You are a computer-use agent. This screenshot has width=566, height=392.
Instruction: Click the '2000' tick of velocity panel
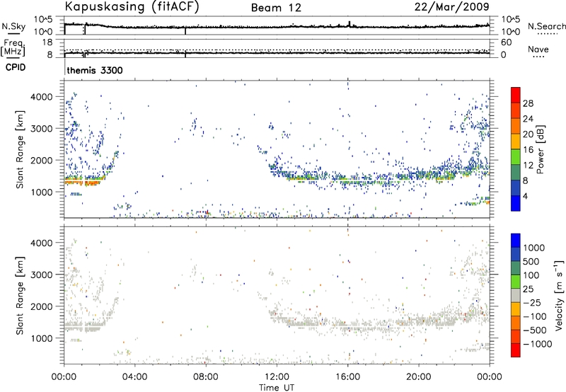(41, 306)
